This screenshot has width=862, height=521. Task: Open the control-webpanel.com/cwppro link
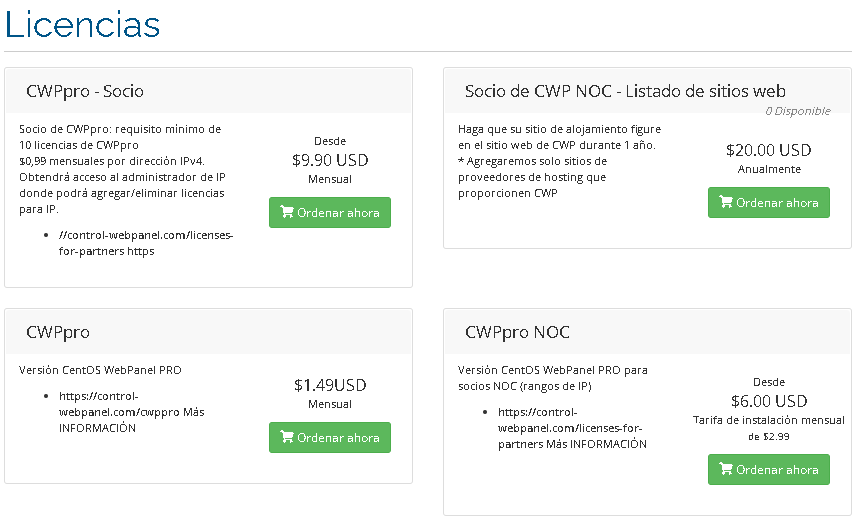tap(131, 412)
